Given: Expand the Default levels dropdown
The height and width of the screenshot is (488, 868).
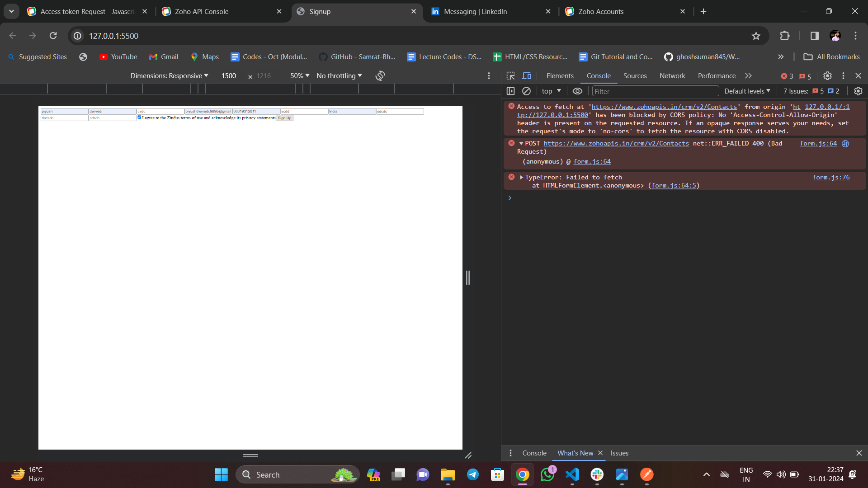Looking at the screenshot, I should pyautogui.click(x=747, y=91).
